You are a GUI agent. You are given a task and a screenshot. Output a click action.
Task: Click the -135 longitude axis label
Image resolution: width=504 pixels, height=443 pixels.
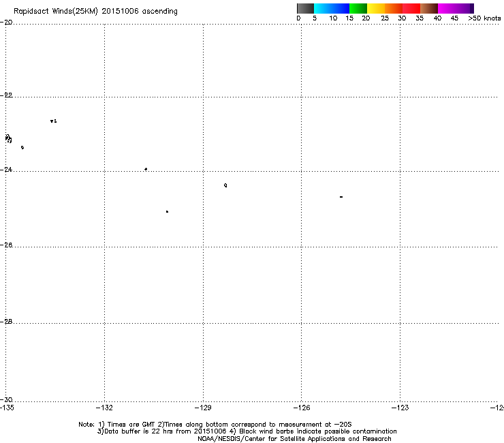pyautogui.click(x=7, y=408)
